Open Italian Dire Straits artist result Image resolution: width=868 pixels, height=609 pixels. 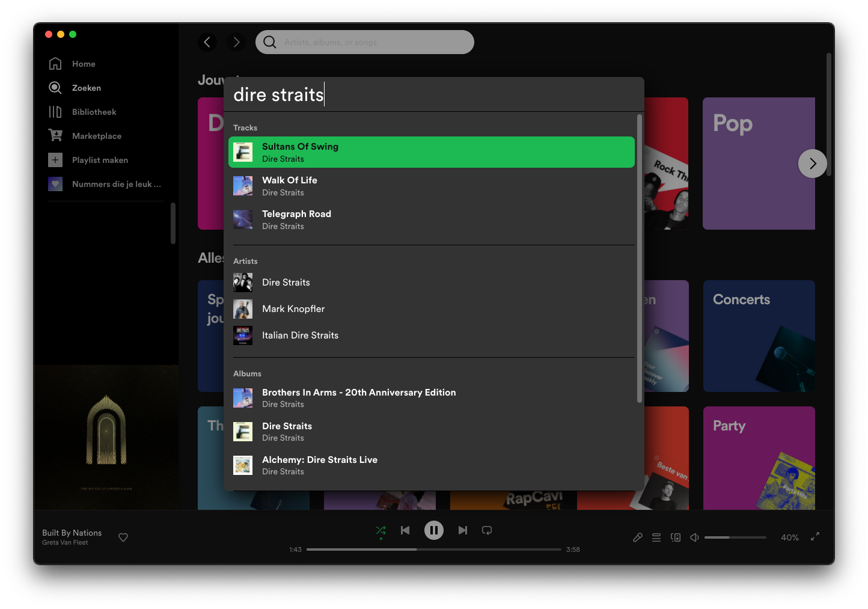click(x=432, y=335)
